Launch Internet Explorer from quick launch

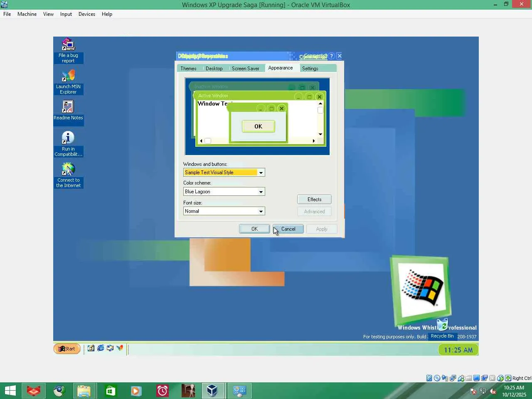pyautogui.click(x=101, y=348)
